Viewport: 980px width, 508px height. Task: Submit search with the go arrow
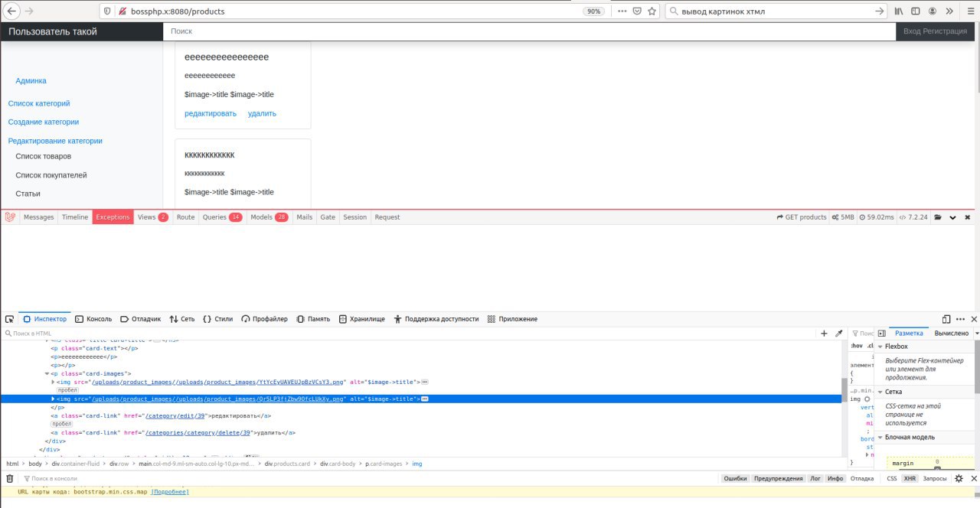[x=880, y=11]
